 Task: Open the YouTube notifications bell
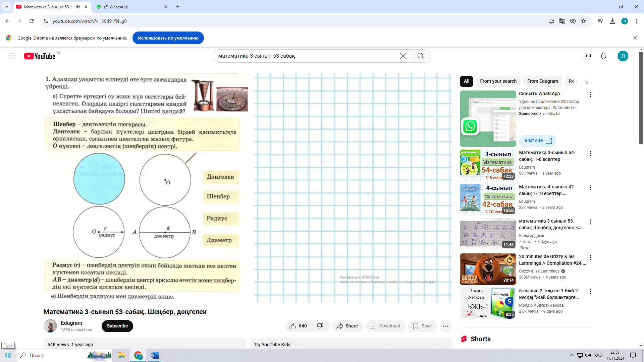coord(603,56)
